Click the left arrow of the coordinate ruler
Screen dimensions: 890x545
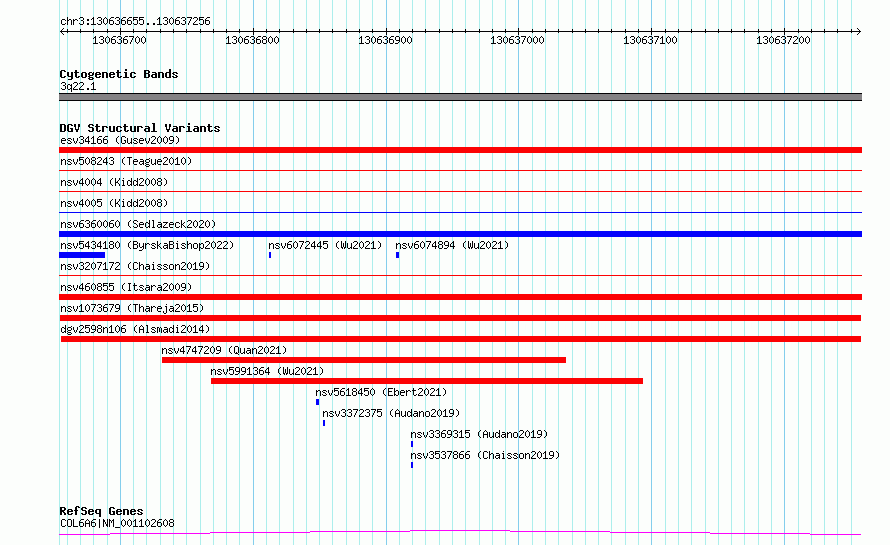point(62,31)
